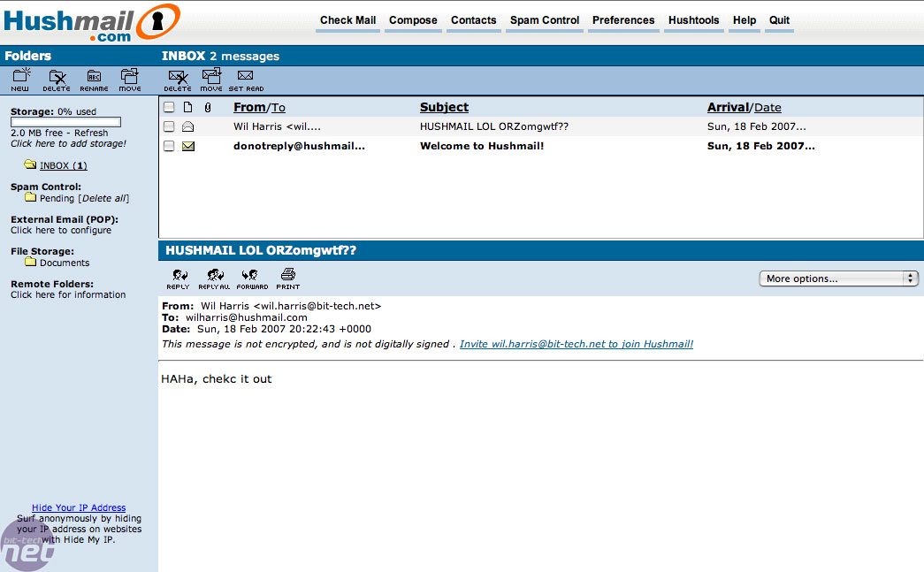Click the Pending spam folder icon
This screenshot has height=572, width=924.
pos(31,197)
